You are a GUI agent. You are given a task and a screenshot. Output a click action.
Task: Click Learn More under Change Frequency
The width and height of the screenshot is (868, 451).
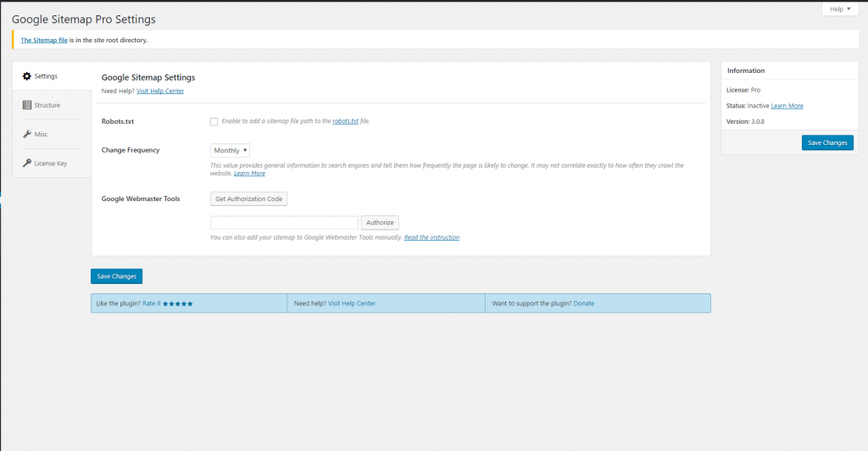[x=249, y=173]
